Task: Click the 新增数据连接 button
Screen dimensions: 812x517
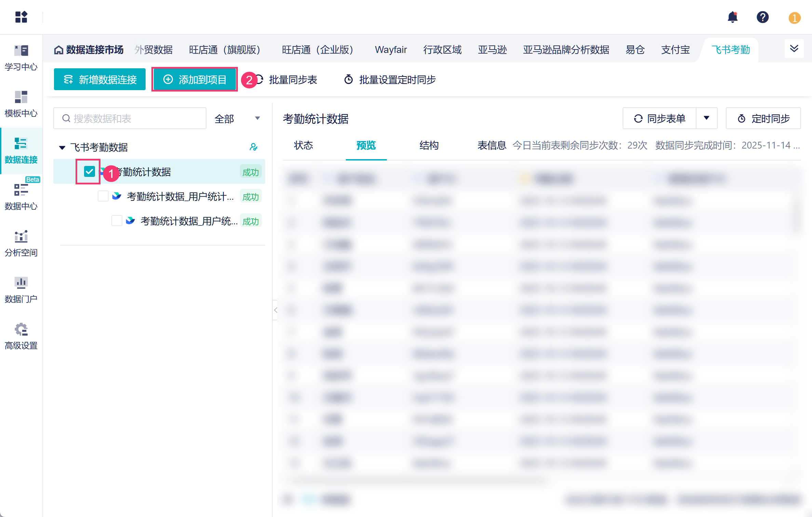Action: (100, 80)
